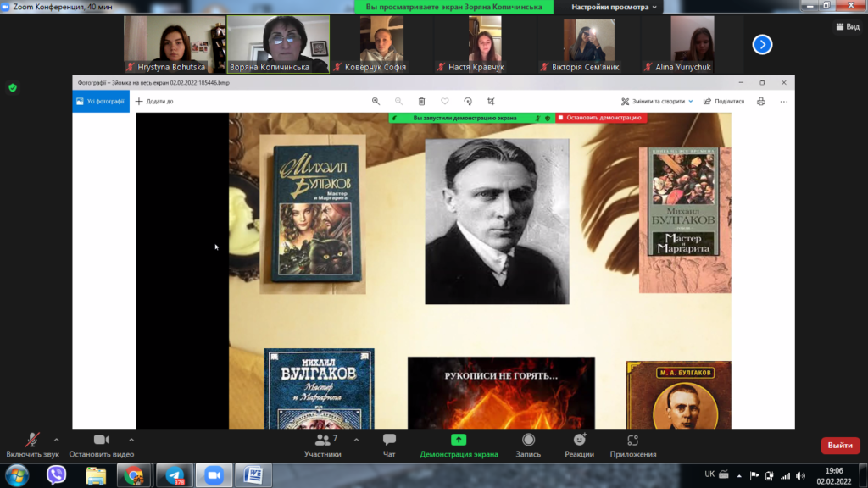The height and width of the screenshot is (488, 868).
Task: Open Microsoft Word from taskbar
Action: coord(253,475)
